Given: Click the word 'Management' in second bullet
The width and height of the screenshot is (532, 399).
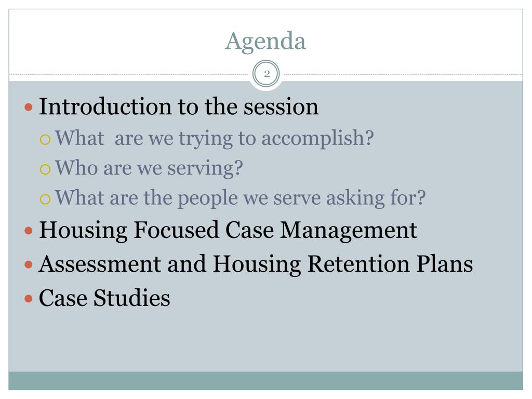Looking at the screenshot, I should click(x=349, y=231).
